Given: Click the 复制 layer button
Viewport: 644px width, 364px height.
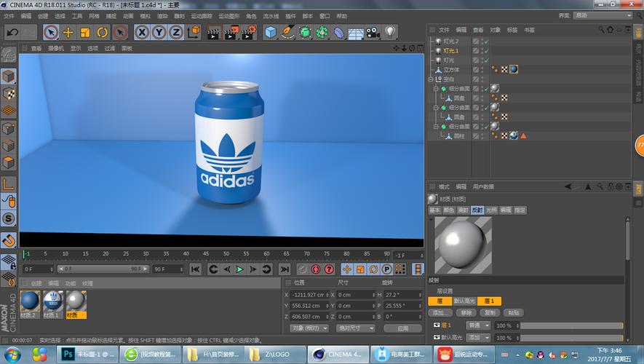Looking at the screenshot, I should (490, 312).
